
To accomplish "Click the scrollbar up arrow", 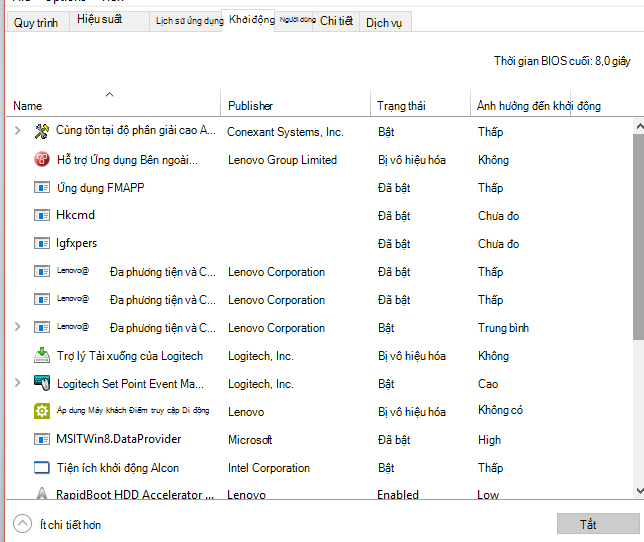I will (639, 126).
